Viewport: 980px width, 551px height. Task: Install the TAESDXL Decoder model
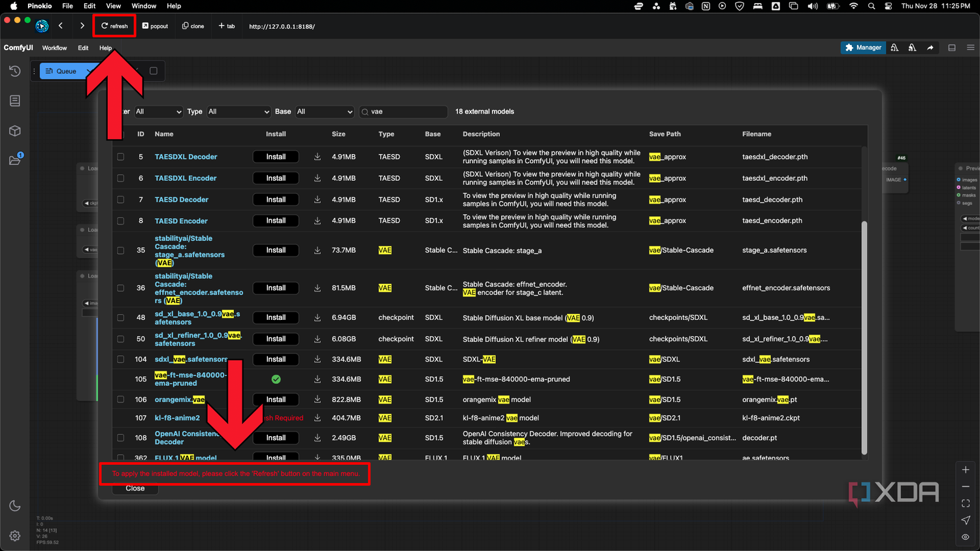coord(276,157)
